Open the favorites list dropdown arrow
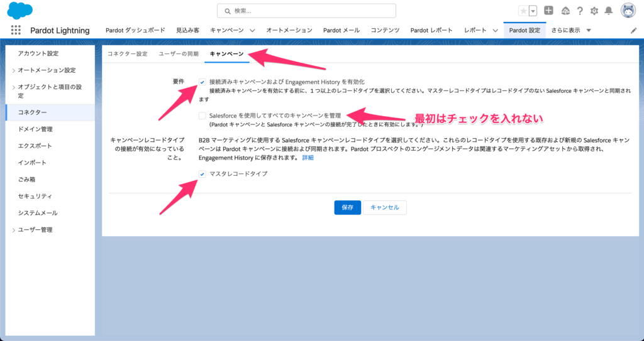The image size is (644, 341). 533,11
